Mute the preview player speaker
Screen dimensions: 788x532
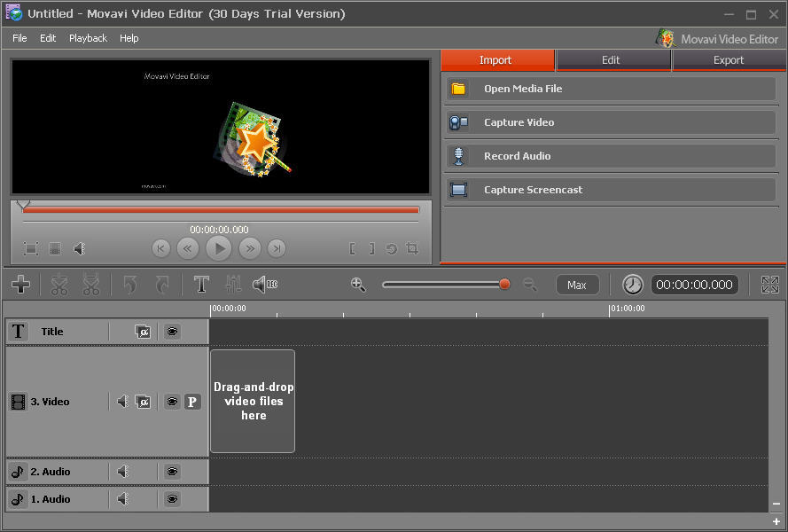[x=79, y=249]
